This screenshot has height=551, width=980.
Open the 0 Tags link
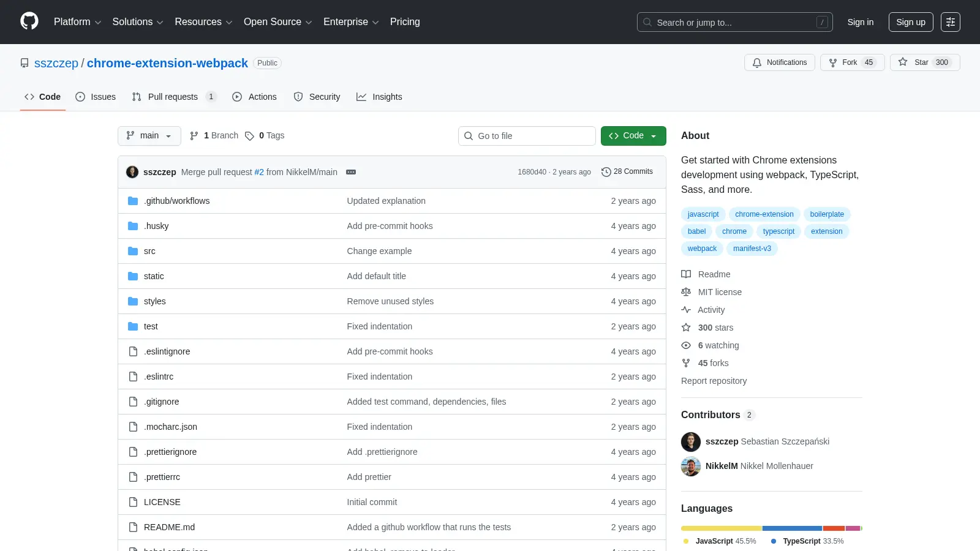point(265,136)
